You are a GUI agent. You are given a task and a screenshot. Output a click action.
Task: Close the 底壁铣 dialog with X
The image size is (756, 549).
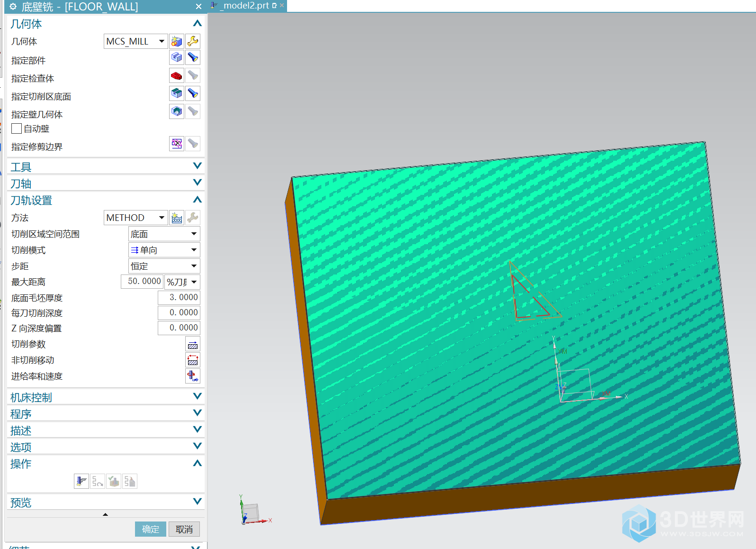198,7
